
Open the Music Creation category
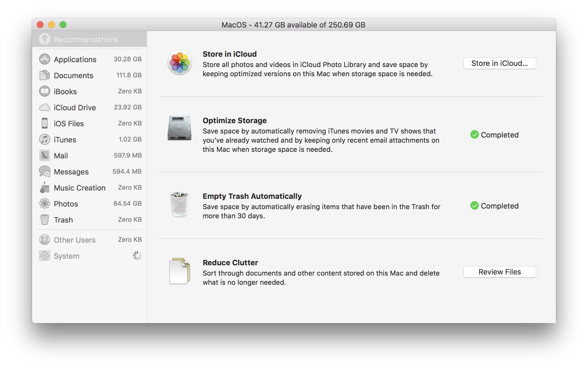pyautogui.click(x=89, y=188)
